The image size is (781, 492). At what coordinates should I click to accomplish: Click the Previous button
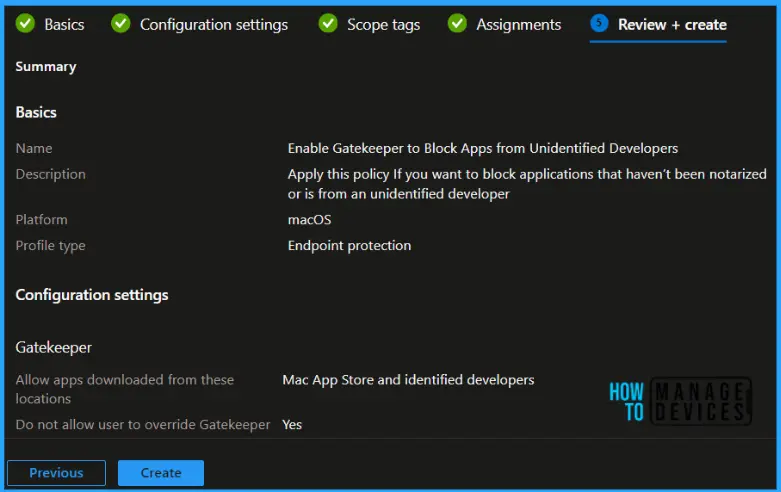click(56, 473)
